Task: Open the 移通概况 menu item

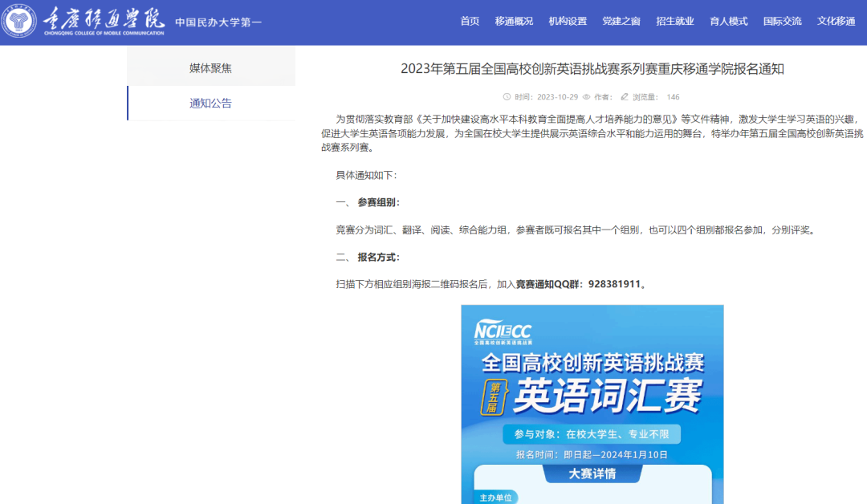Action: tap(514, 21)
